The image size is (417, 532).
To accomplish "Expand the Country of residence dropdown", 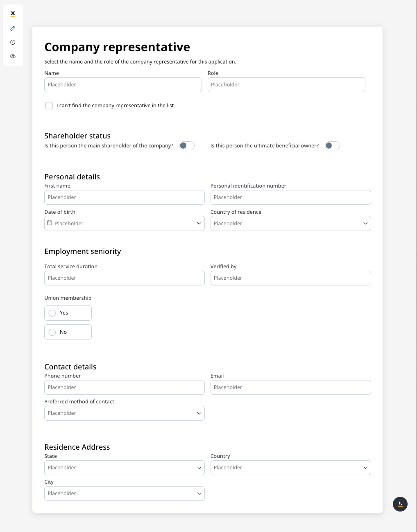I will [291, 224].
